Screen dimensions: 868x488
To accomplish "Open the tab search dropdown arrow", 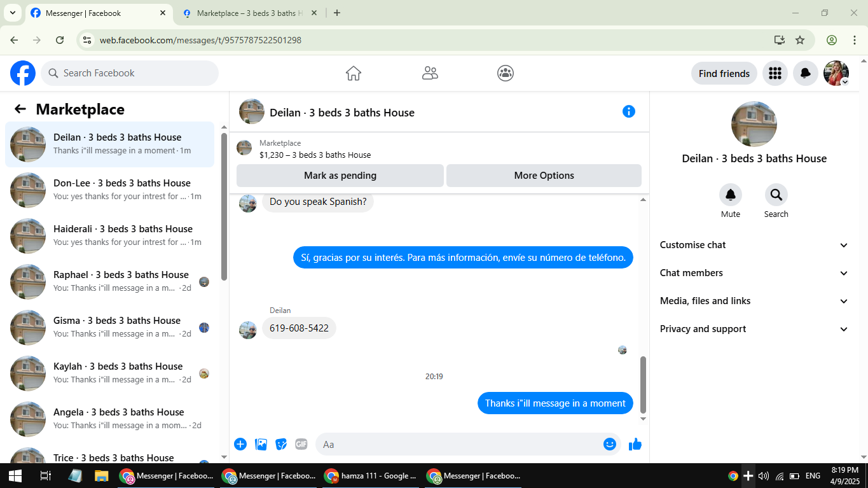I will (12, 13).
